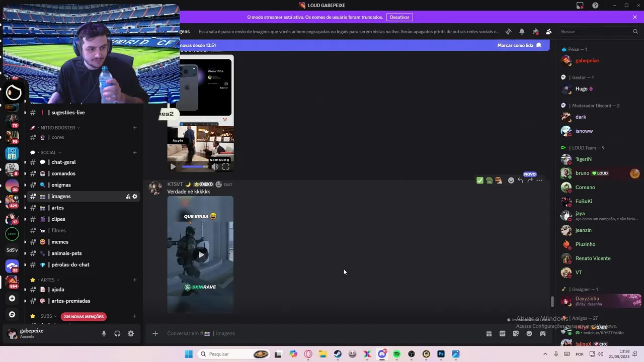Screen dimensions: 644x362
Task: Open the GIF picker
Action: 502,333
